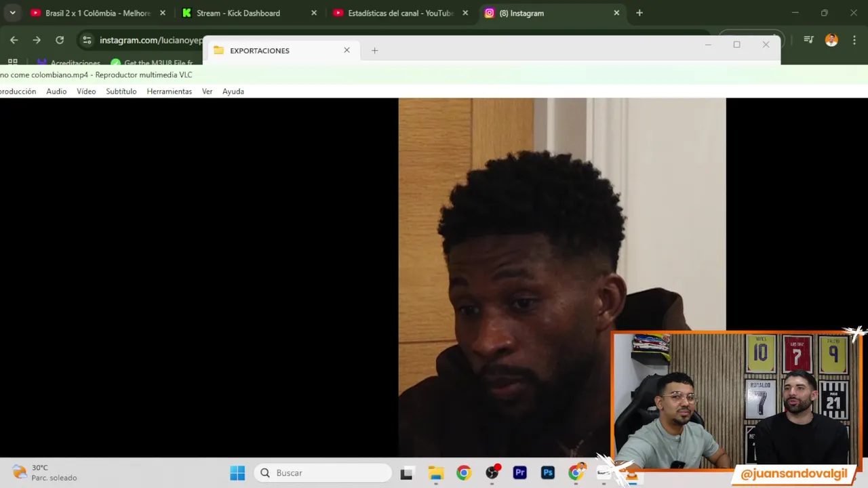Go back in Chrome

[x=14, y=40]
